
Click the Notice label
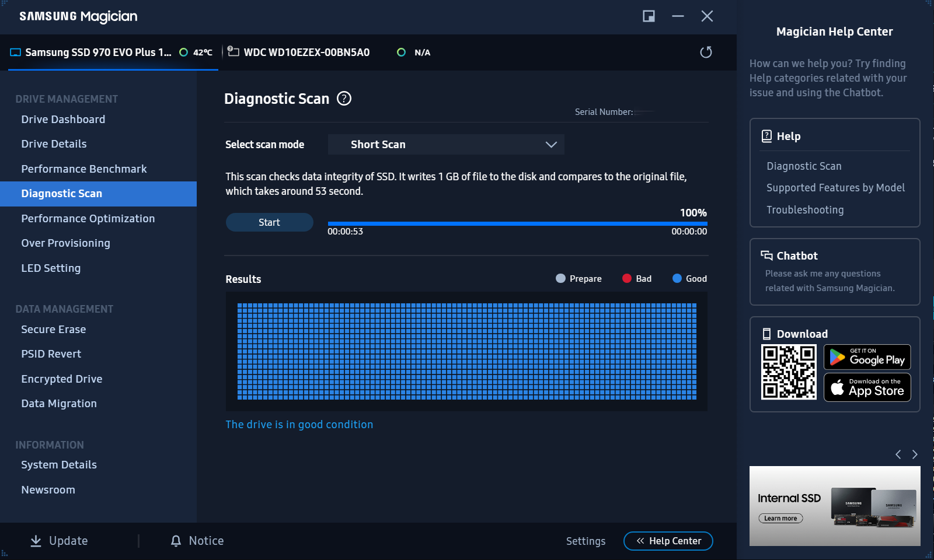(x=206, y=541)
